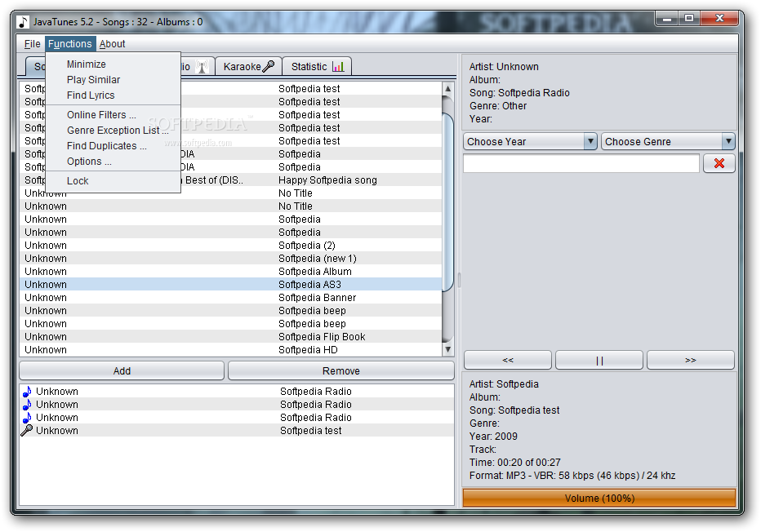This screenshot has width=761, height=532.
Task: Skip to next track with >> button
Action: 691,361
